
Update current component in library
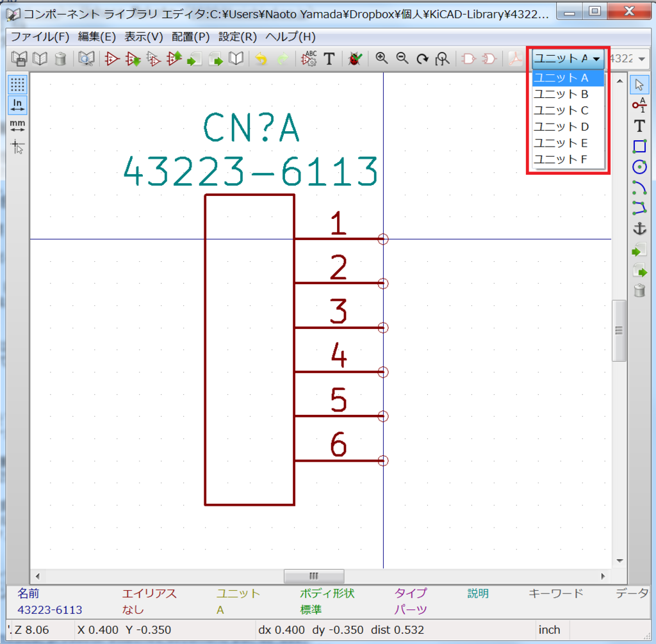point(174,58)
